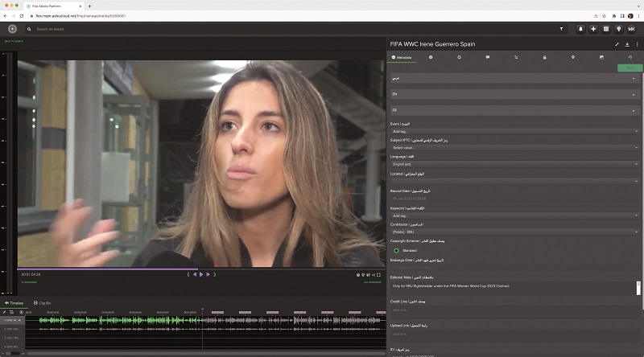Viewport: 644px width, 357px height.
Task: Click the lightbulb help icon
Action: (618, 29)
